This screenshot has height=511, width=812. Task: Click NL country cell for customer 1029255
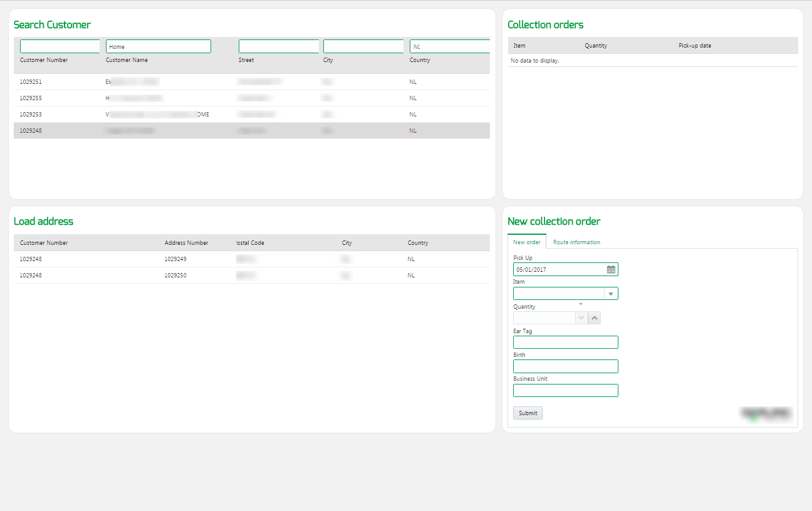click(x=413, y=98)
